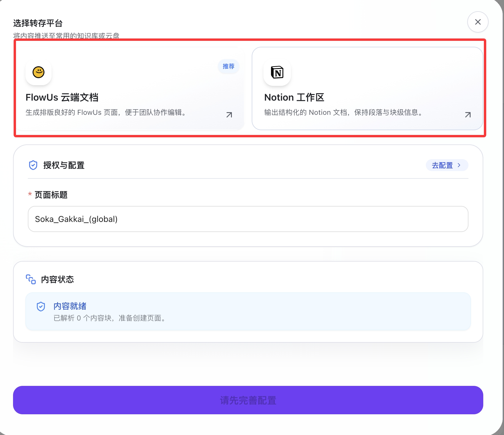Click the Notion logo icon
504x435 pixels.
277,72
